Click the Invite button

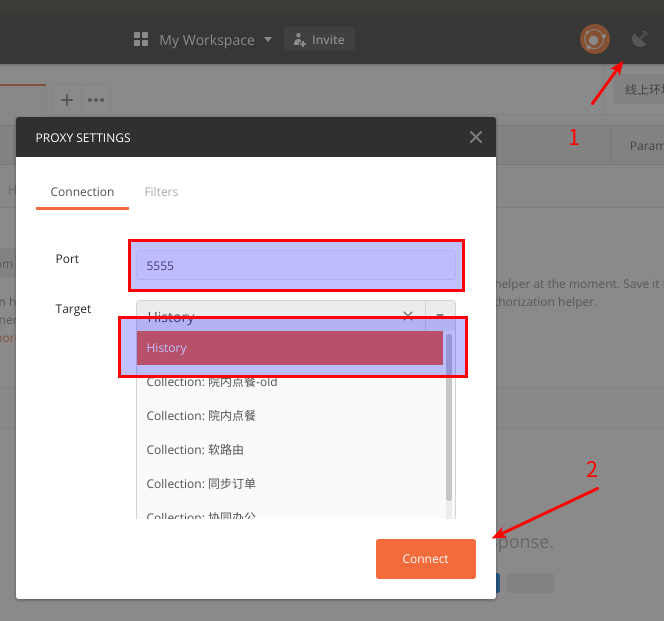pos(319,40)
